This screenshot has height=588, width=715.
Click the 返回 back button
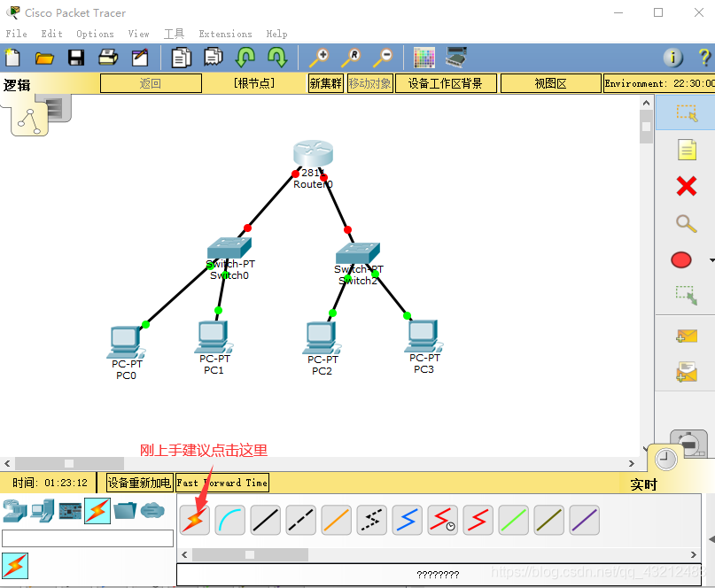point(151,83)
